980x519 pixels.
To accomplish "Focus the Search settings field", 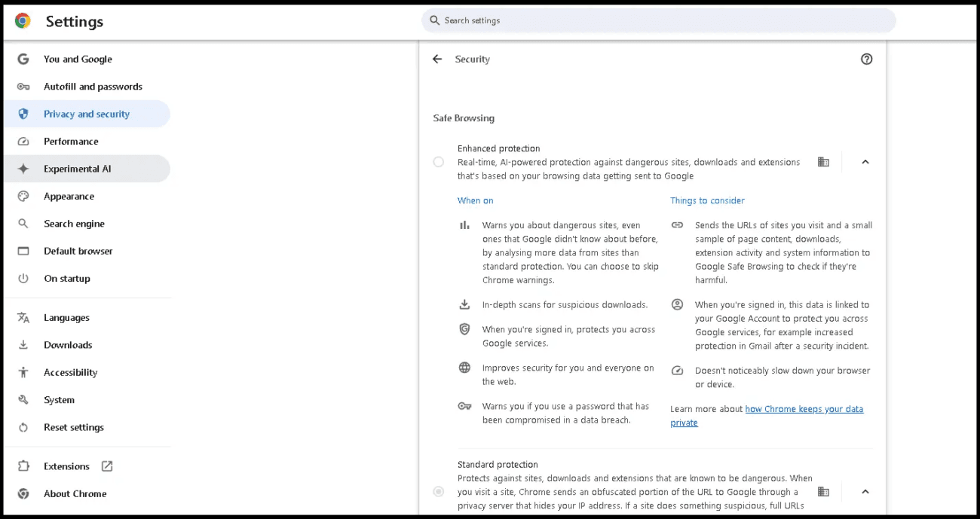I will tap(659, 20).
